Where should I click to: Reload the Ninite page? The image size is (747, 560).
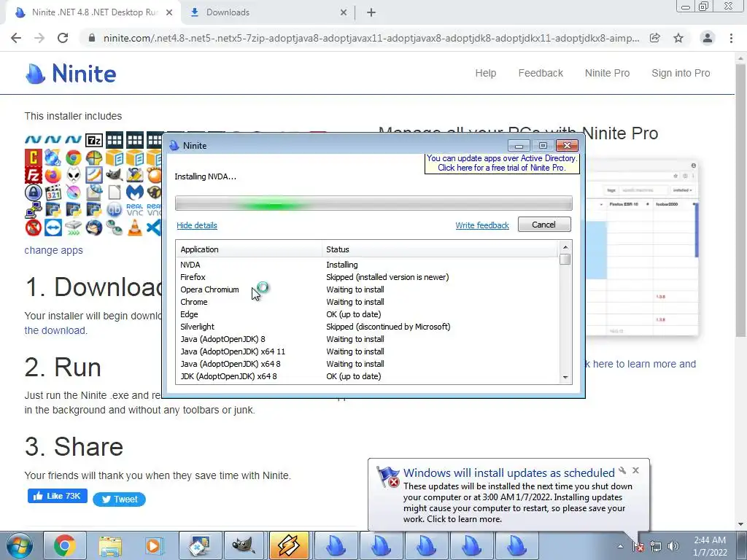point(63,38)
